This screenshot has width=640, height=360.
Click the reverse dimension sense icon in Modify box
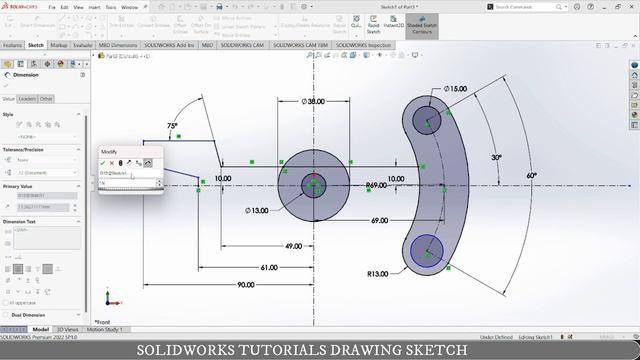[129, 163]
